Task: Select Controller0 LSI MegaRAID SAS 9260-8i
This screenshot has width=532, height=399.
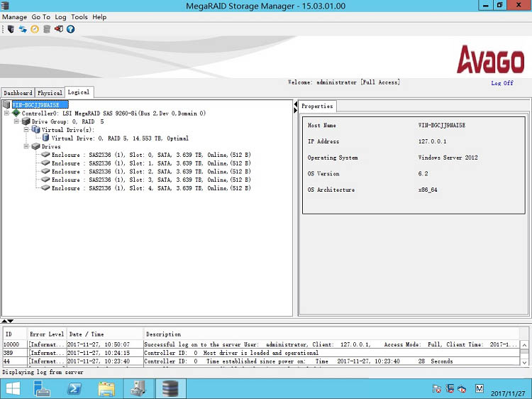Action: (x=113, y=114)
